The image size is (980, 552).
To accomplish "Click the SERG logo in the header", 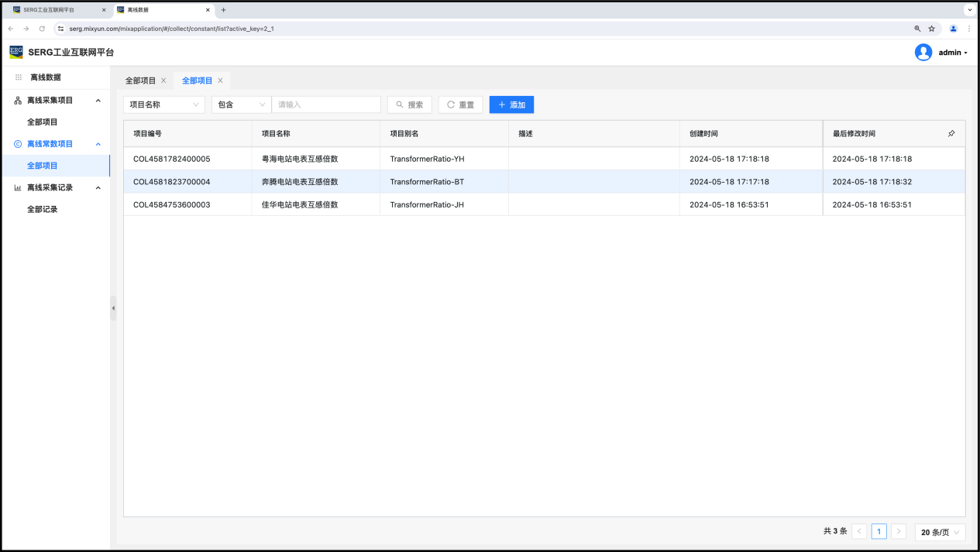I will click(16, 53).
